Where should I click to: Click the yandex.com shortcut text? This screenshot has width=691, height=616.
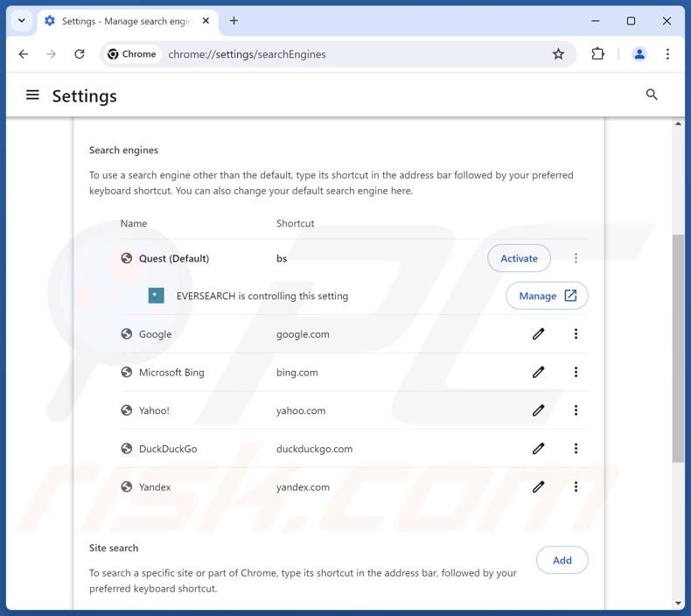303,486
